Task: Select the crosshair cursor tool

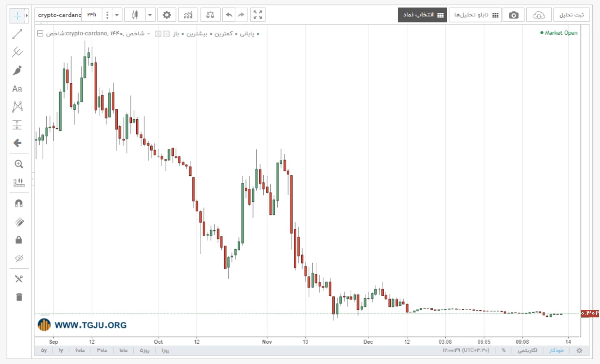Action: click(x=17, y=16)
